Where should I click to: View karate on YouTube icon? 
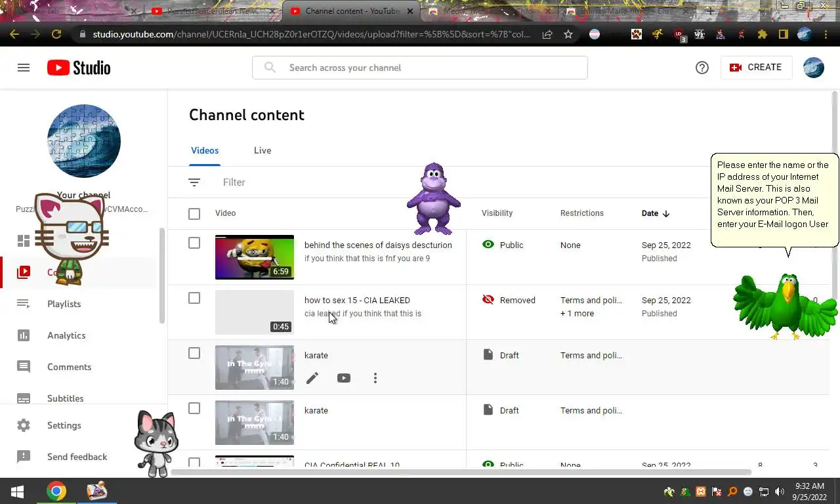click(x=344, y=378)
